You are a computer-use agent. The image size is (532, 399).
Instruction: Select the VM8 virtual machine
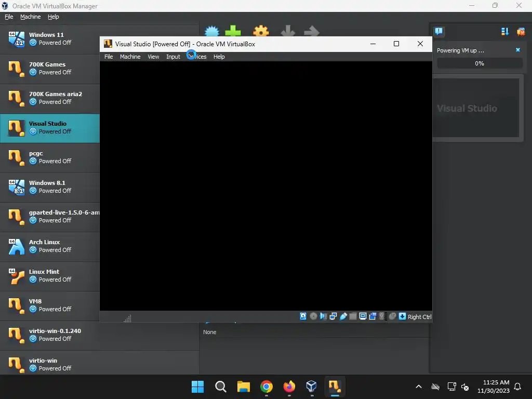50,305
